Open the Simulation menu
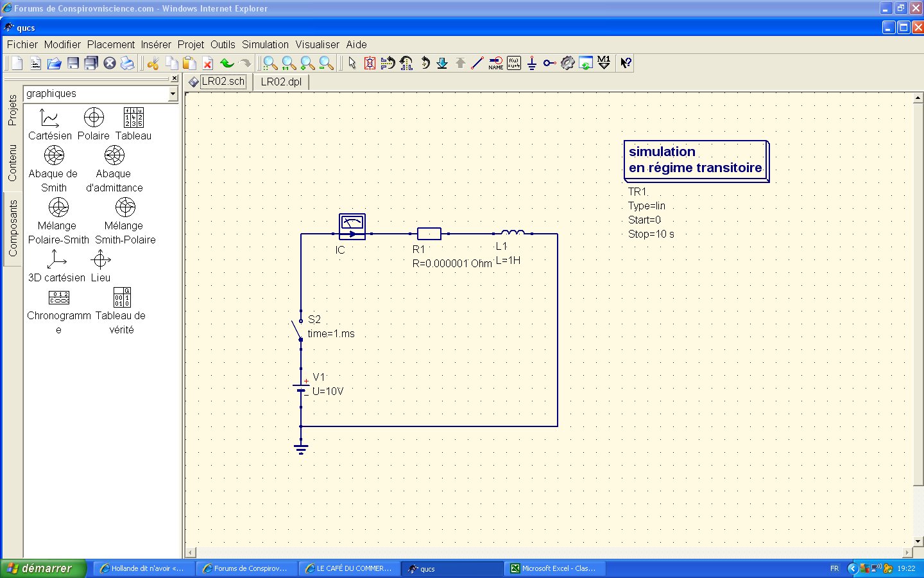 click(265, 44)
